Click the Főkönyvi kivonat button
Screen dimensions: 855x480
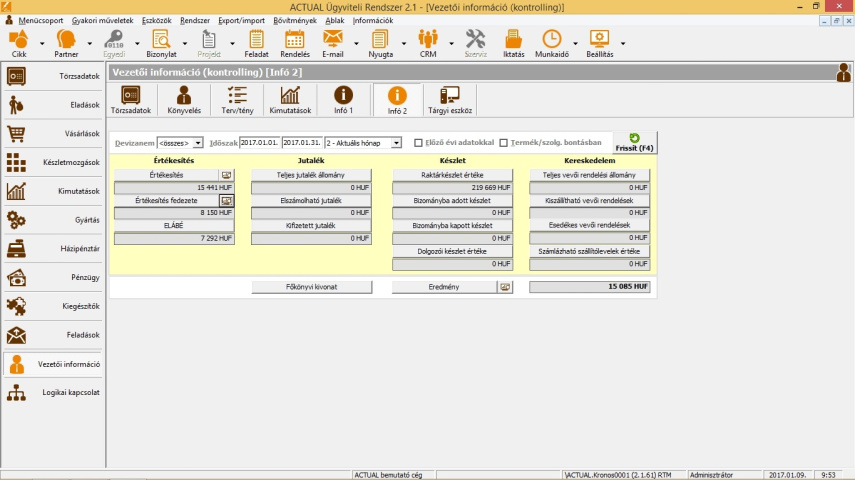(x=310, y=287)
